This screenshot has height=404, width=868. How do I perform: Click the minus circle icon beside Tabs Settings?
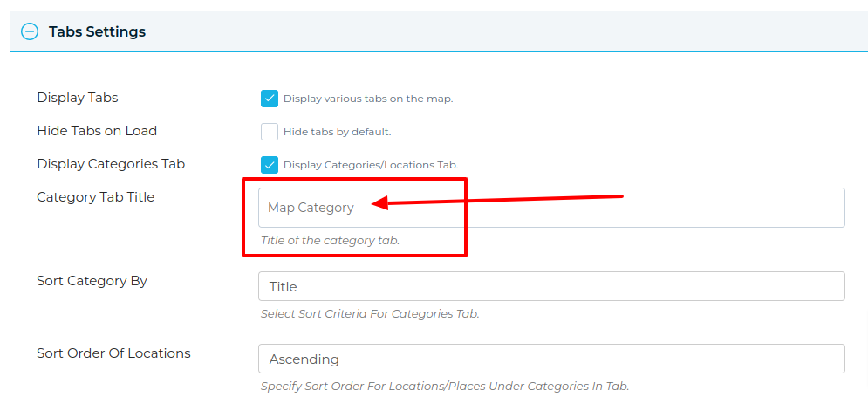30,31
